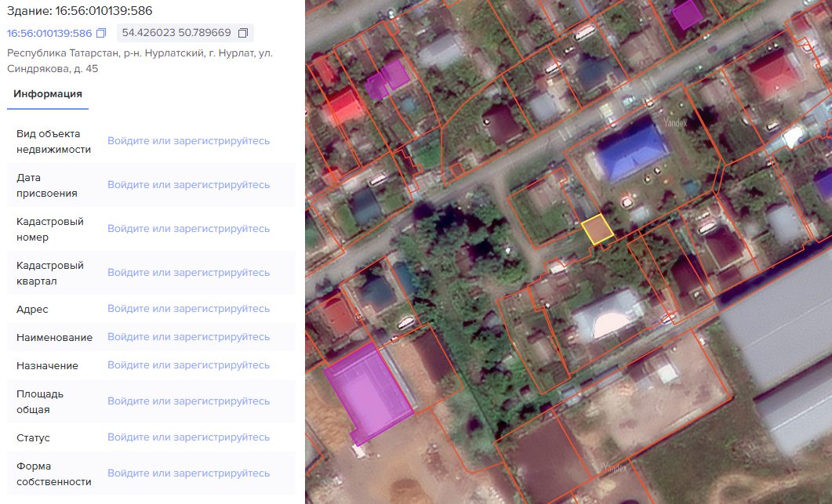Screen dimensions: 832x504
Task: Click login link in Кадастровый квартал row
Action: tap(188, 274)
